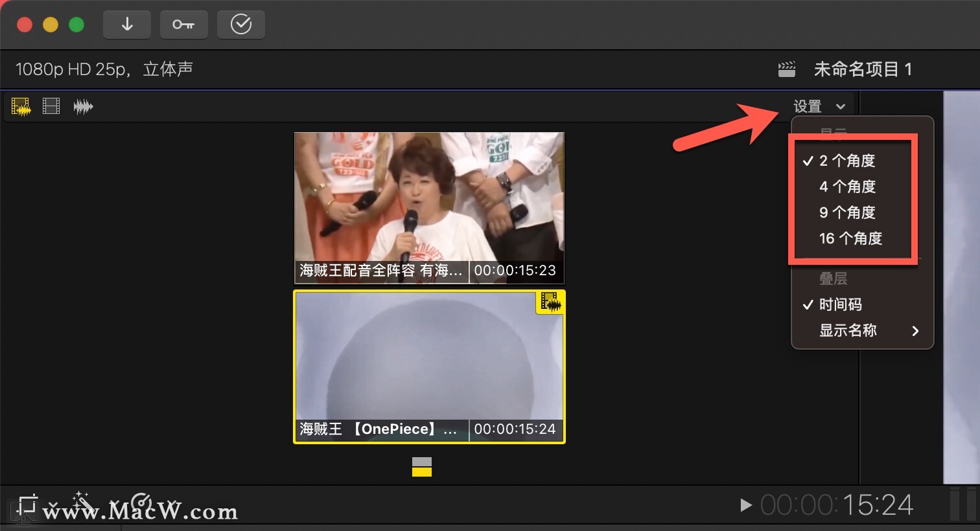Open the retime speedometer tool
This screenshot has height=531, width=980.
coord(141,502)
